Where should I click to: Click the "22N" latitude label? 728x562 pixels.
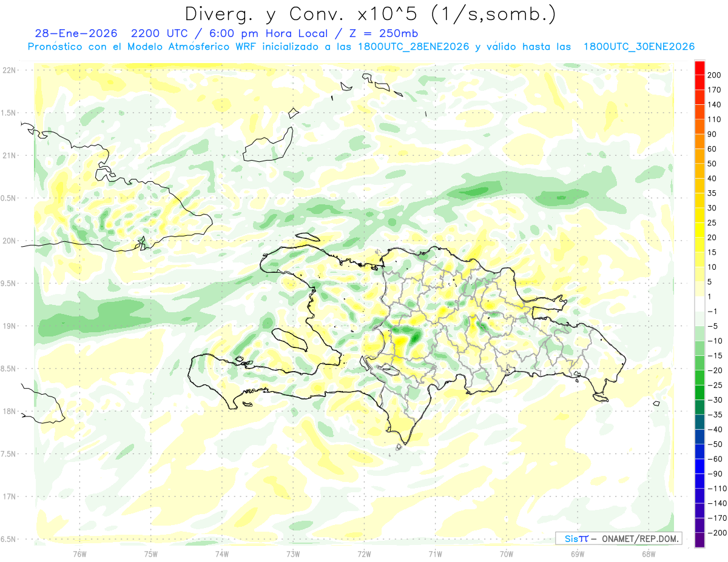pyautogui.click(x=8, y=70)
